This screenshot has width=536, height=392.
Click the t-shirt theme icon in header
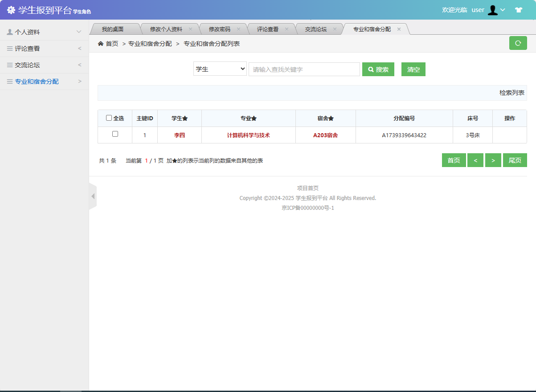tap(519, 9)
